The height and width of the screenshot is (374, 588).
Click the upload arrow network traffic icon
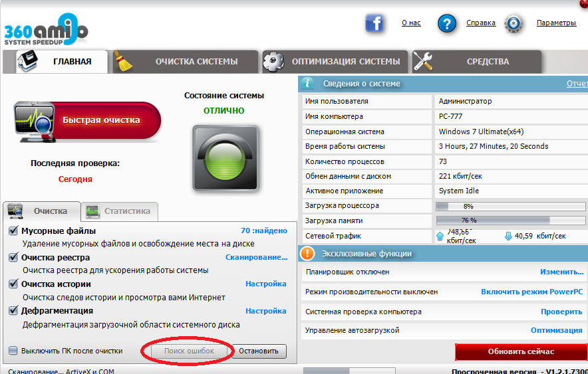pos(440,236)
